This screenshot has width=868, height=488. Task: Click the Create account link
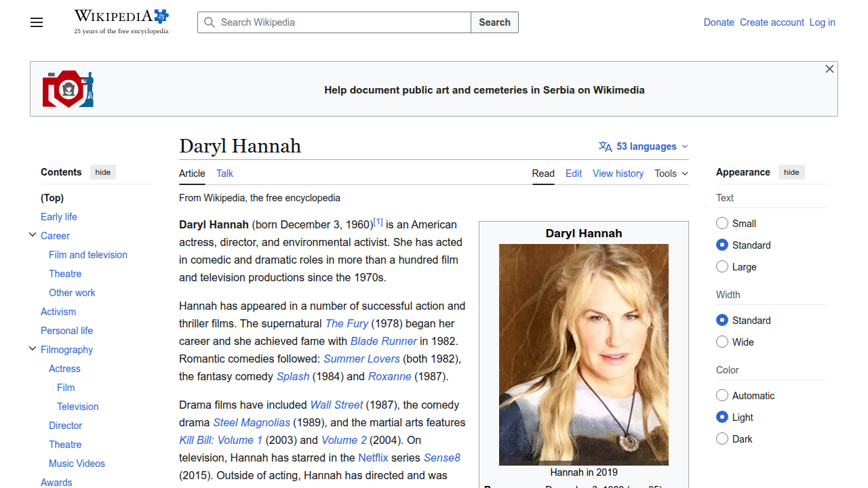click(x=772, y=22)
